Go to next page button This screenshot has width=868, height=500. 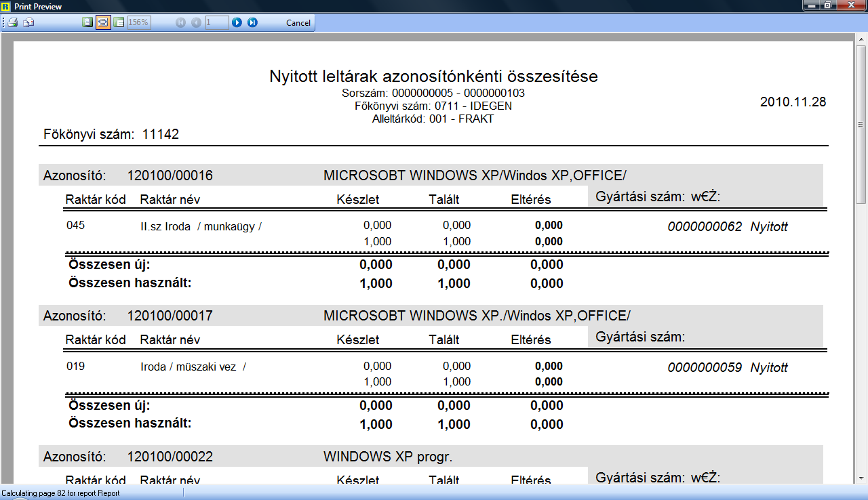point(237,22)
